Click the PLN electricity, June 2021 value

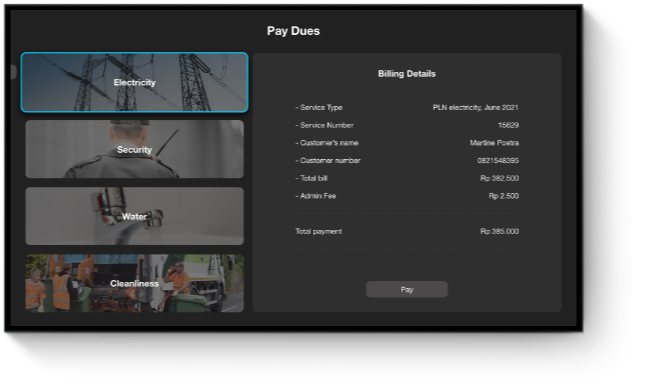[x=476, y=107]
